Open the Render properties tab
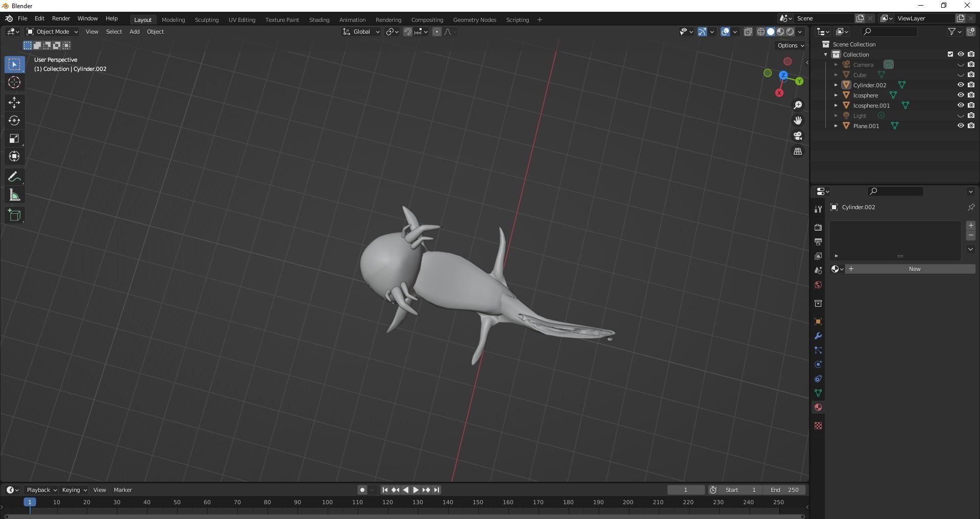980x519 pixels. 818,227
